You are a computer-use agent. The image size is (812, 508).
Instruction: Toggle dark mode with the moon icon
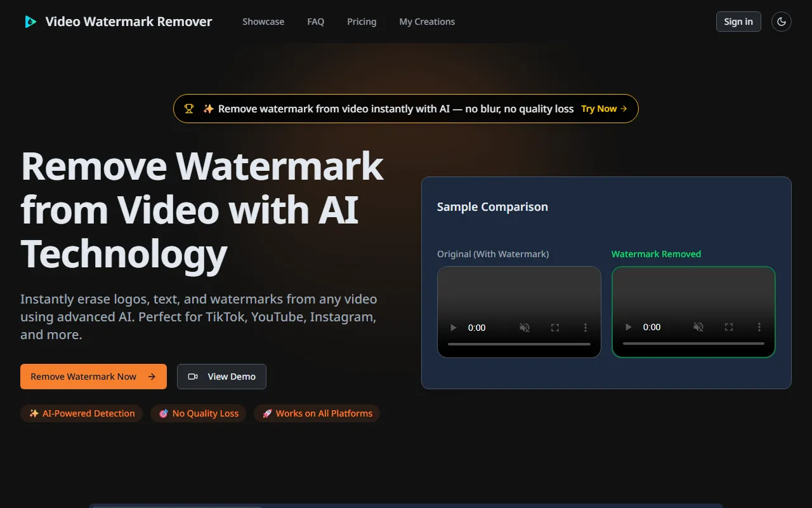[781, 22]
